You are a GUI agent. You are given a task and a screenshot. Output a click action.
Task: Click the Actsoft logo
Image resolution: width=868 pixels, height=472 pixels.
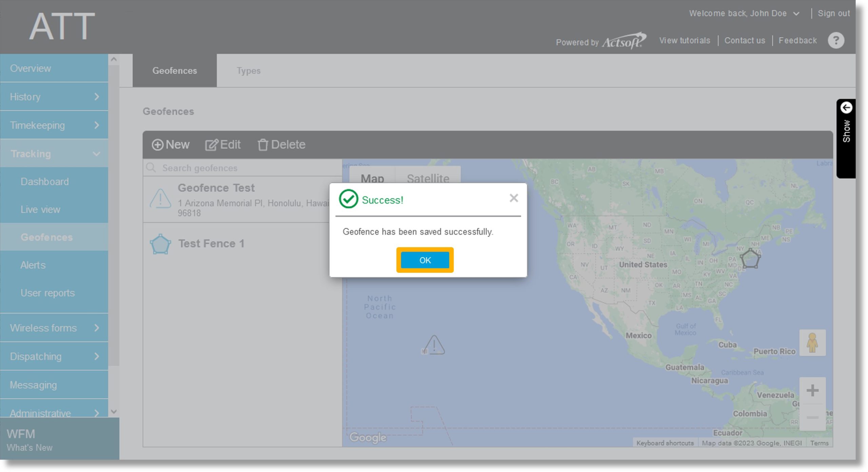(624, 41)
